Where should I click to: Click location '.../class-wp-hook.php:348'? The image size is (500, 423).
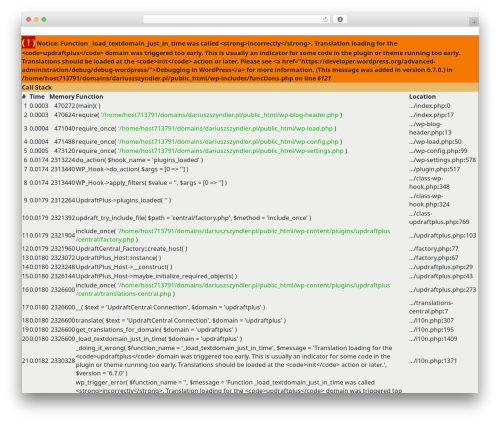pos(429,183)
